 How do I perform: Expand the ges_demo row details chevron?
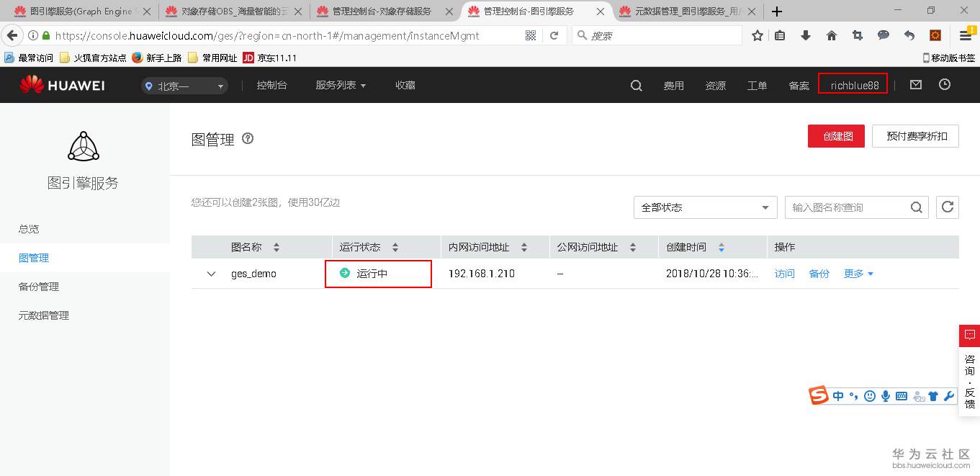pos(211,274)
